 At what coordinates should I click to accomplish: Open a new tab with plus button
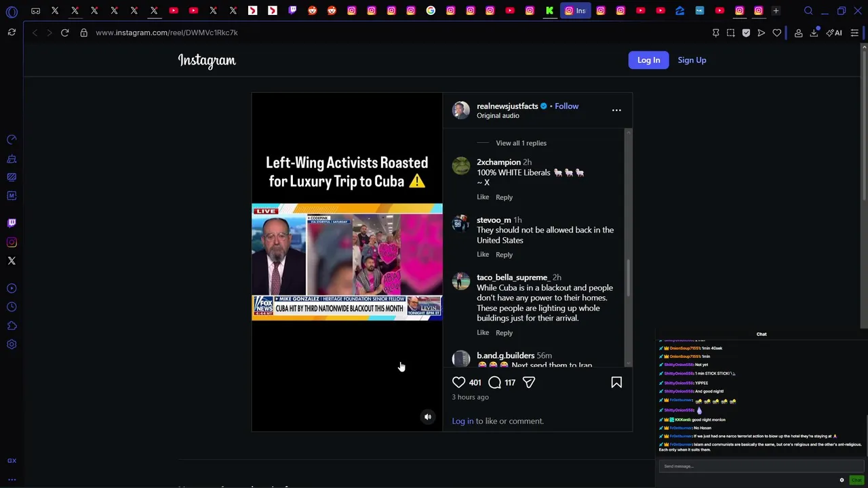(776, 11)
